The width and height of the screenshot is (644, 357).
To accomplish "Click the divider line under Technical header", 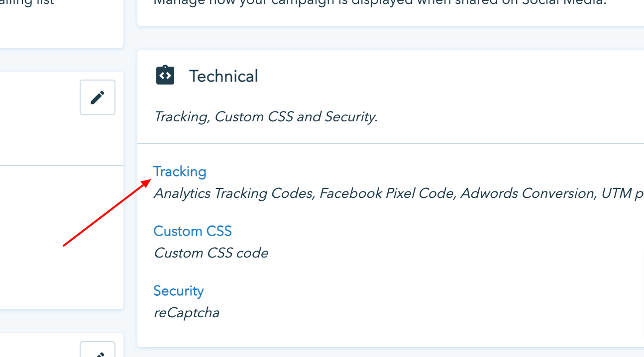I will tap(390, 144).
